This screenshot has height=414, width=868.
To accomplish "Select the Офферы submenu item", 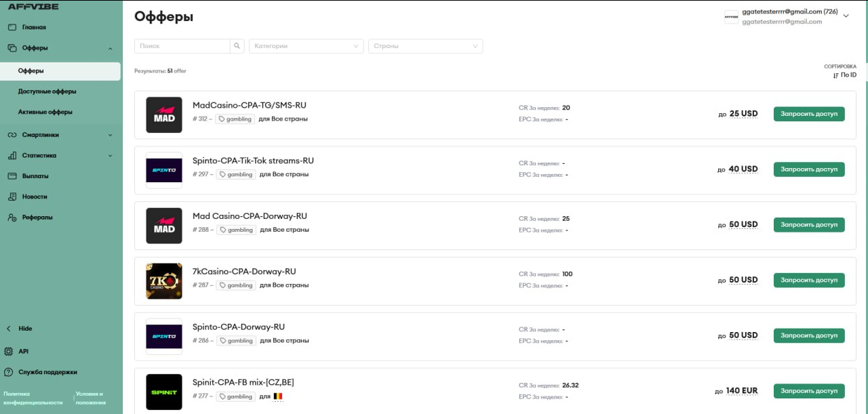I will coord(60,71).
